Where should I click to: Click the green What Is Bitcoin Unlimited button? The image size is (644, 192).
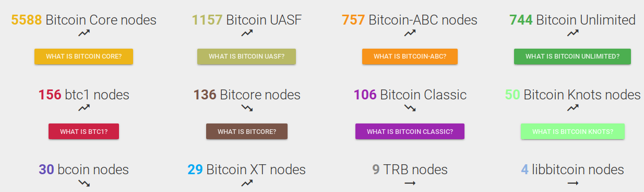[x=573, y=57]
